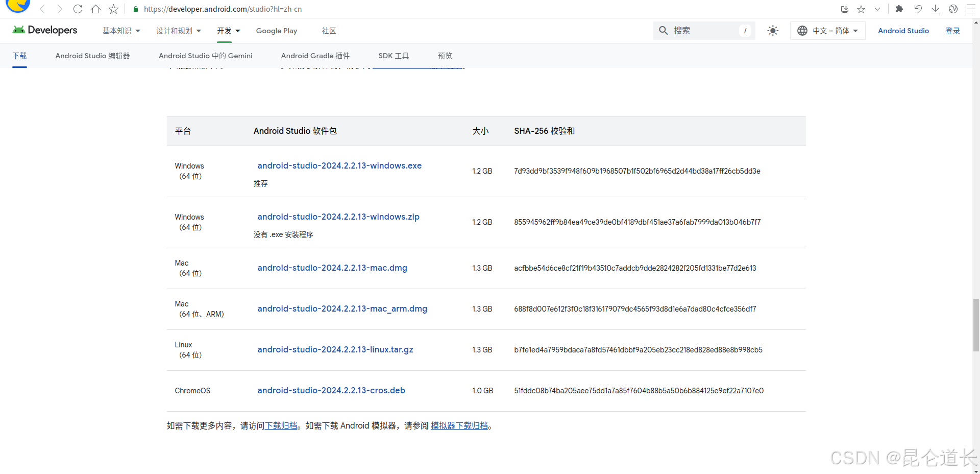Download android-studio-2024.2.2.13-mac_arm.dmg
The image size is (980, 474).
342,309
